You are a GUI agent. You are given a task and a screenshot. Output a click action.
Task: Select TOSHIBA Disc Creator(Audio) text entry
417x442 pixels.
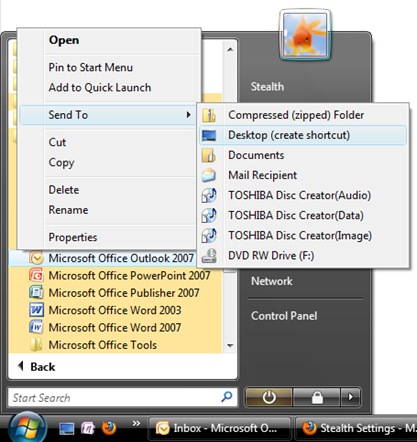(299, 195)
